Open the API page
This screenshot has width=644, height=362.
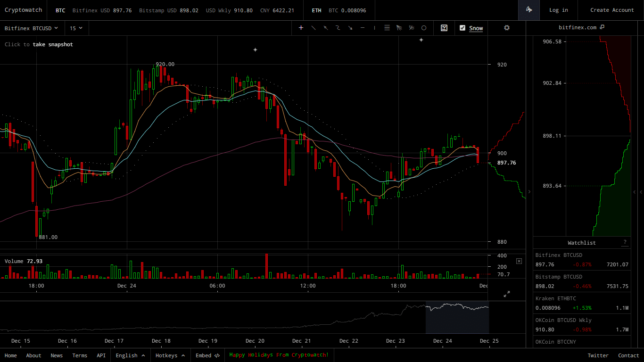click(x=101, y=355)
